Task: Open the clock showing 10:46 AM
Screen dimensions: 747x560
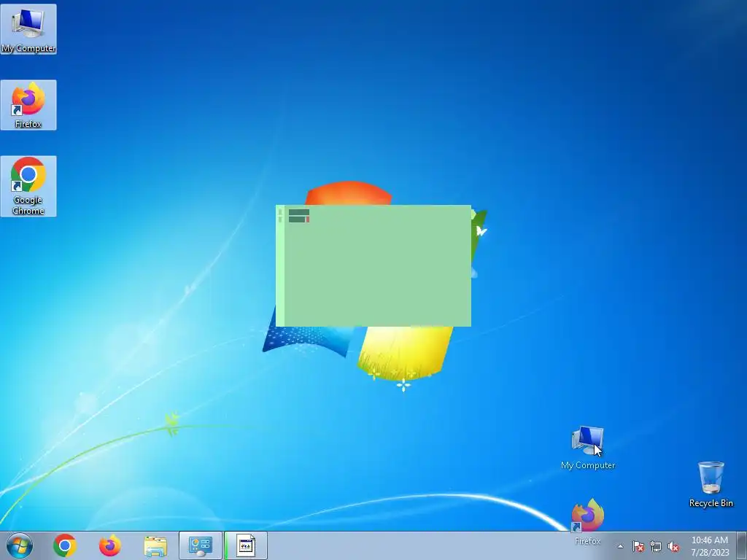Action: 710,546
